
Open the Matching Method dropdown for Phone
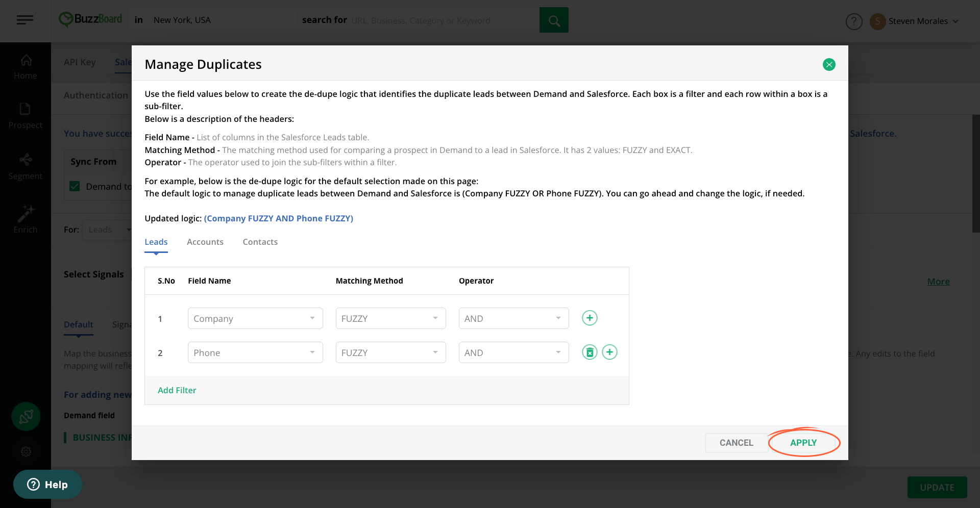[390, 352]
